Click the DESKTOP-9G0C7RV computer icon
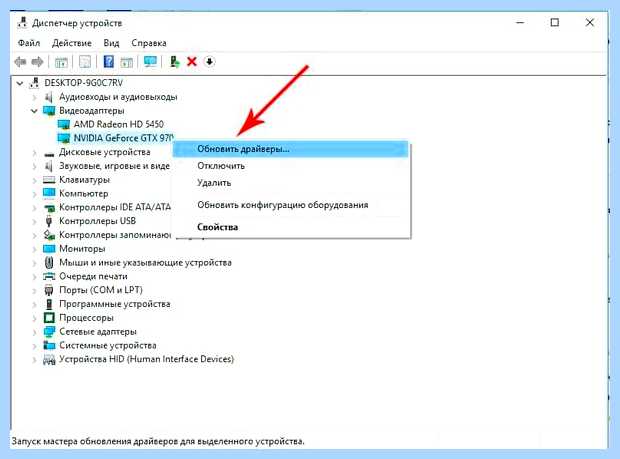This screenshot has width=620, height=459. click(34, 83)
